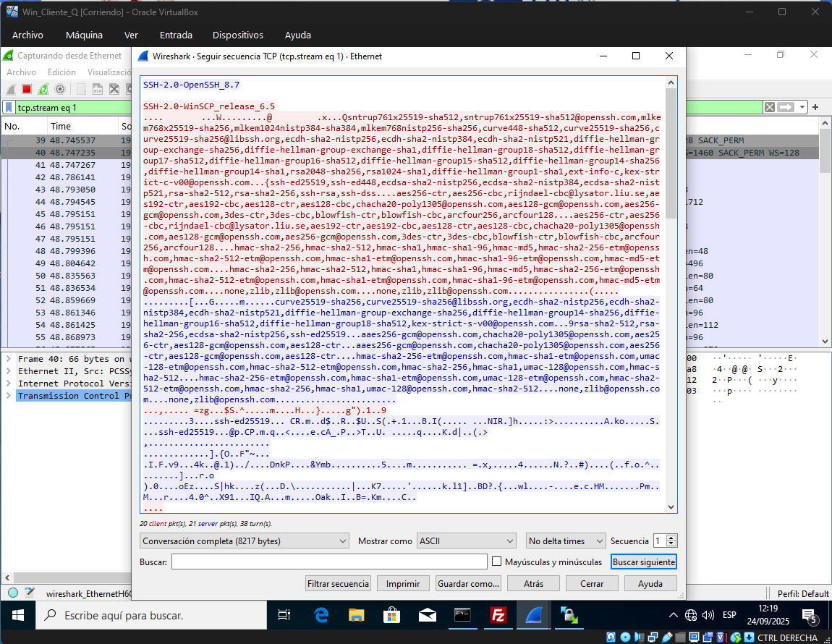This screenshot has width=832, height=644.
Task: Click the Cerrar button
Action: 592,583
